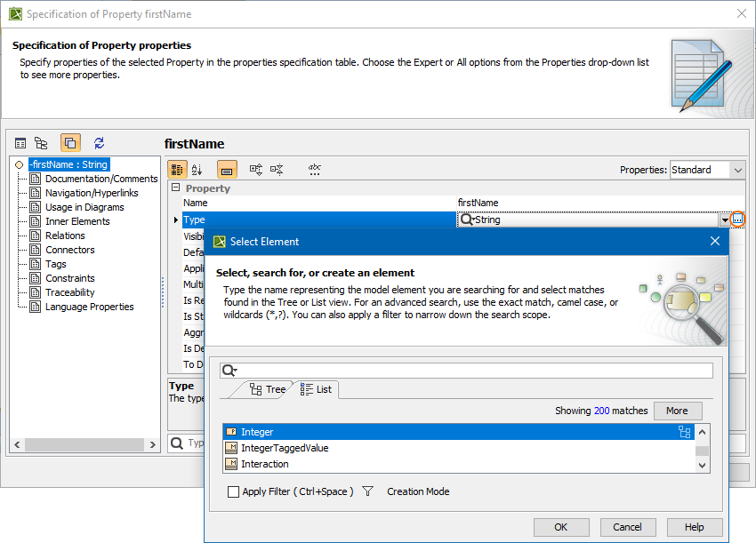Image resolution: width=756 pixels, height=543 pixels.
Task: Click the tree horizontal scrollbar thumb
Action: (84, 444)
